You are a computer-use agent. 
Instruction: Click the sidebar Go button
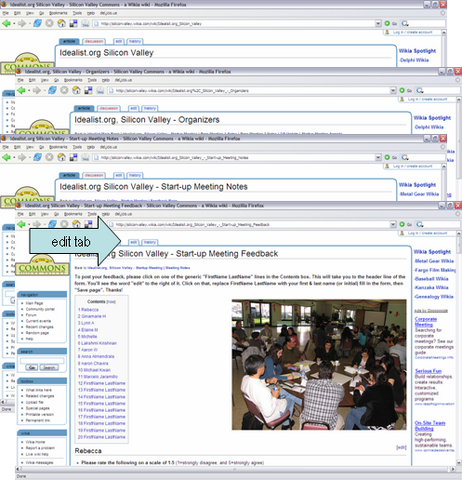click(32, 367)
